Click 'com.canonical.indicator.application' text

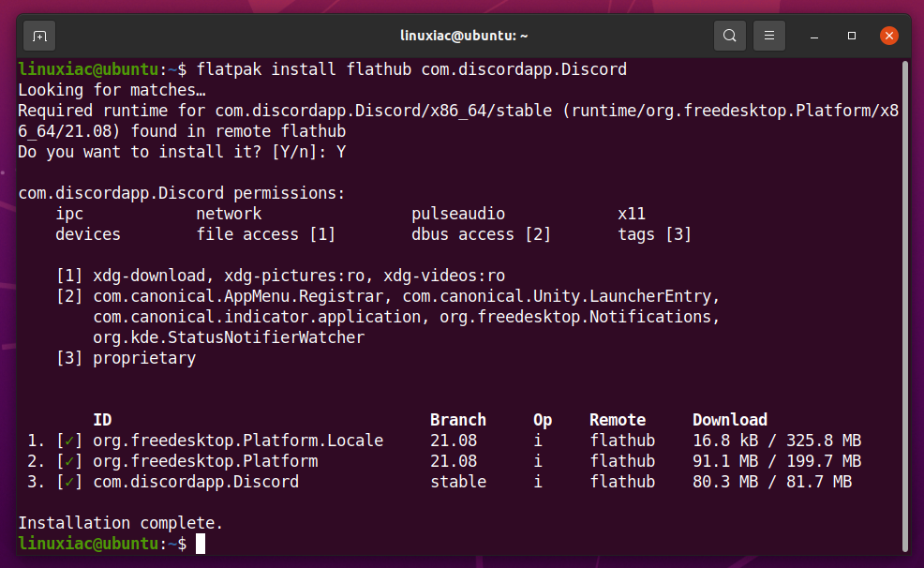click(x=257, y=317)
